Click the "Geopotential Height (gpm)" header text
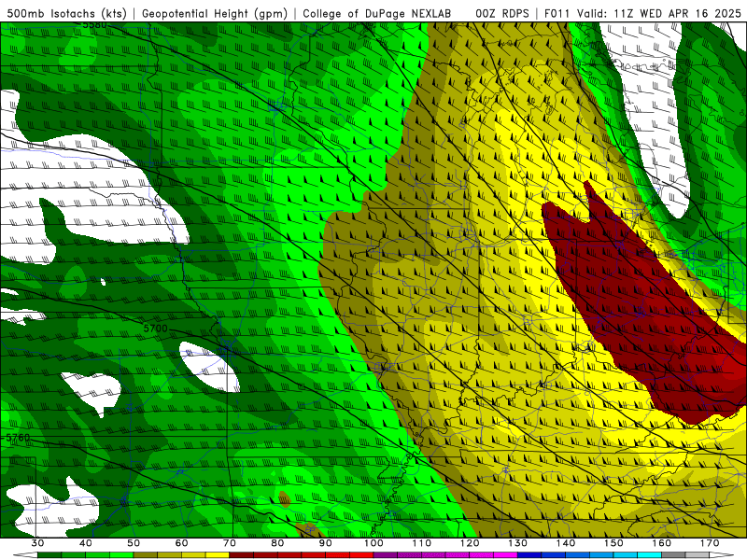Image resolution: width=747 pixels, height=560 pixels. tap(215, 14)
